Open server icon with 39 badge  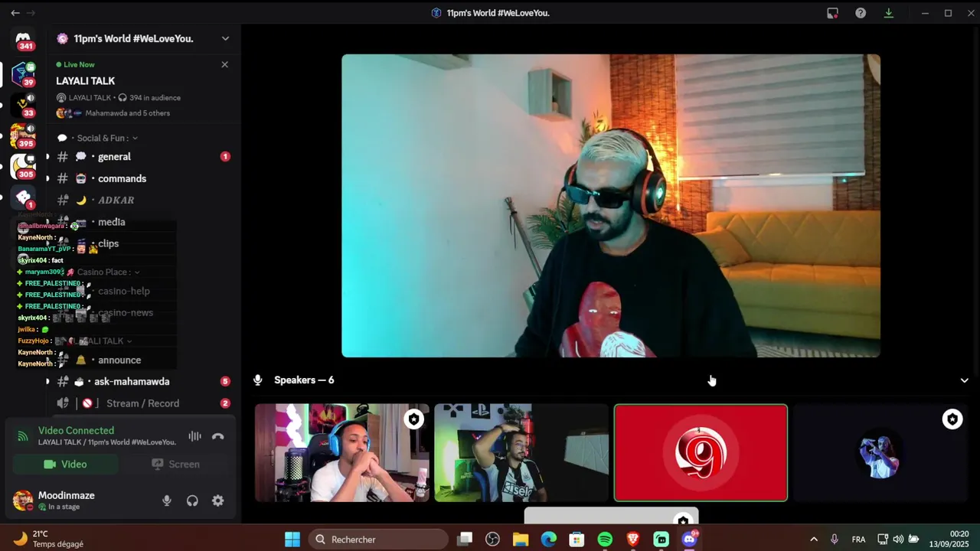click(x=23, y=74)
